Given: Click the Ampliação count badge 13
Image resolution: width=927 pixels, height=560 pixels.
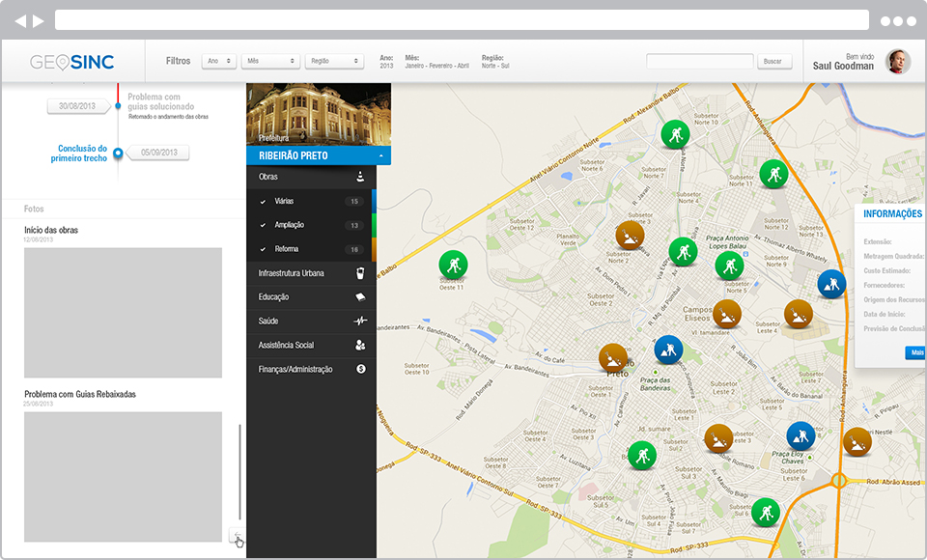Looking at the screenshot, I should click(354, 225).
